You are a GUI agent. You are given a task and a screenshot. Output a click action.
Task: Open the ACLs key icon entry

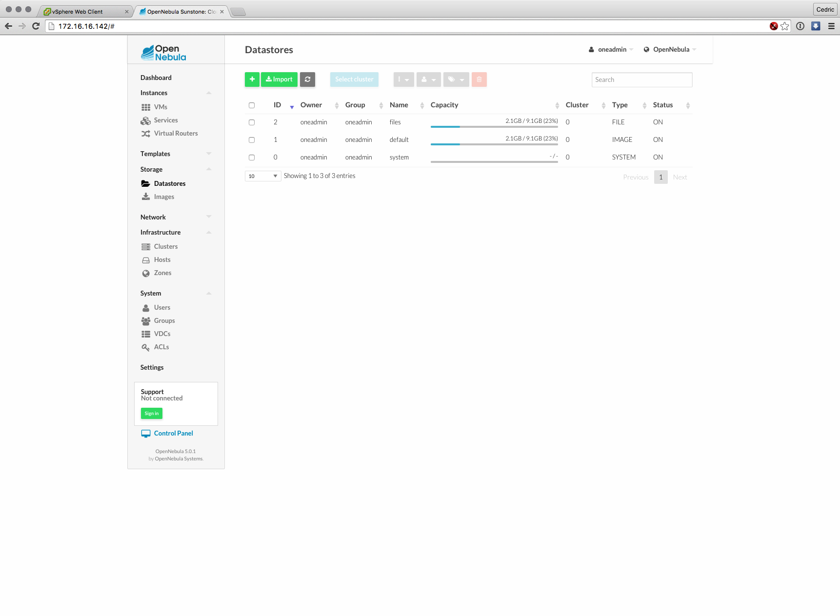(146, 347)
